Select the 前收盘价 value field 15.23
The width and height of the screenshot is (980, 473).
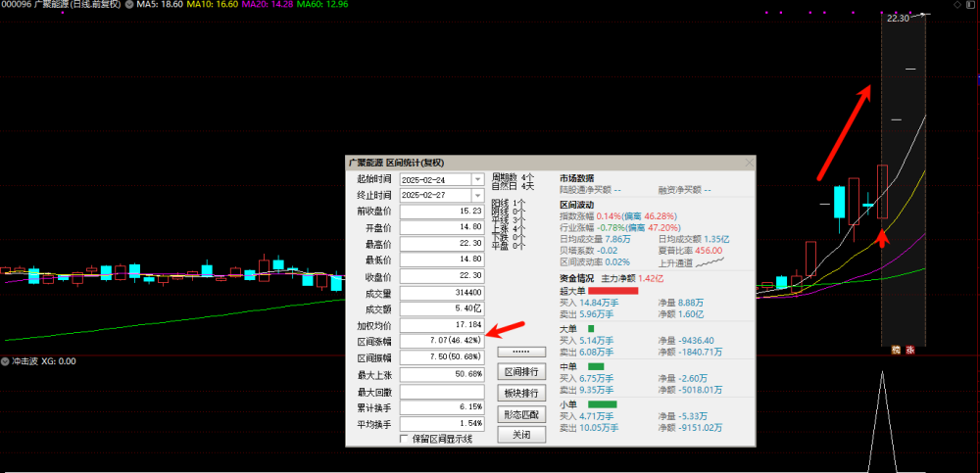(x=442, y=212)
